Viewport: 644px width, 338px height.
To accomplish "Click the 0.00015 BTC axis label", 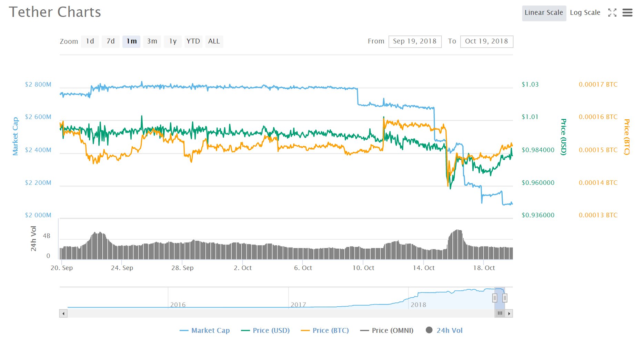I will pos(598,150).
